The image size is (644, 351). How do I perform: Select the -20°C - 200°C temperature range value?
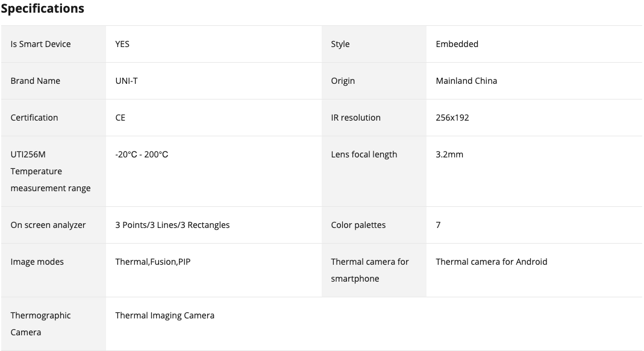(142, 154)
